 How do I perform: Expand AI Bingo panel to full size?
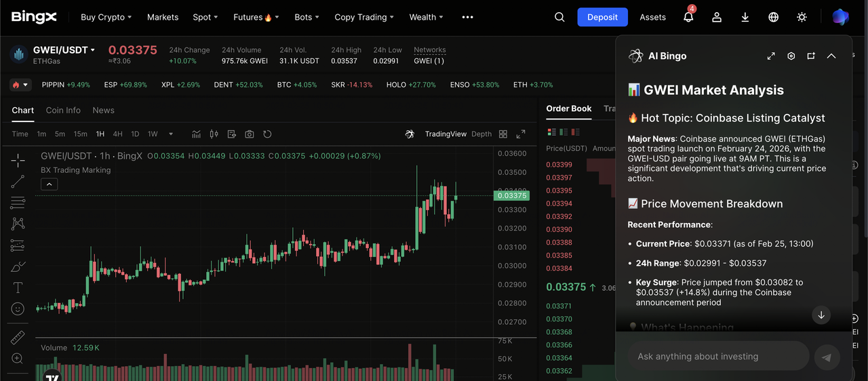(771, 56)
